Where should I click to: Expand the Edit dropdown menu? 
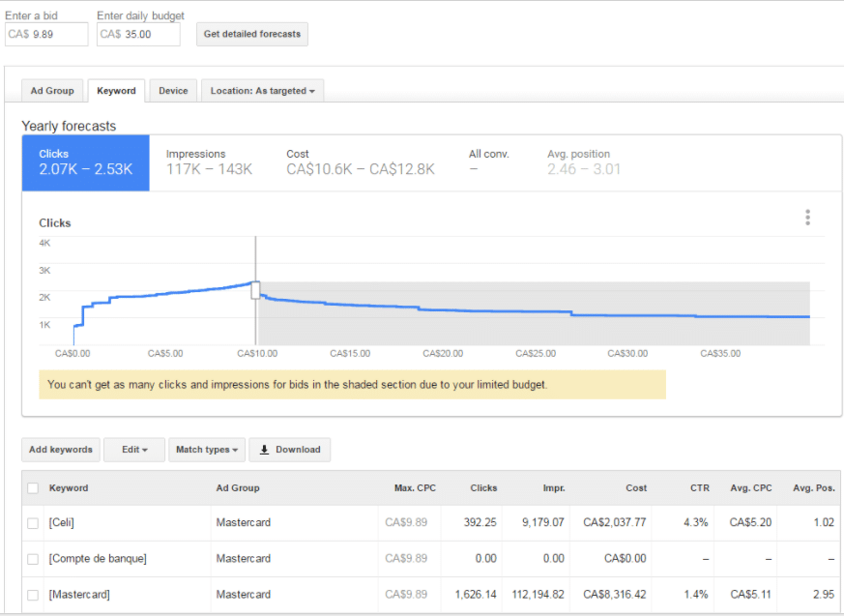pos(134,450)
